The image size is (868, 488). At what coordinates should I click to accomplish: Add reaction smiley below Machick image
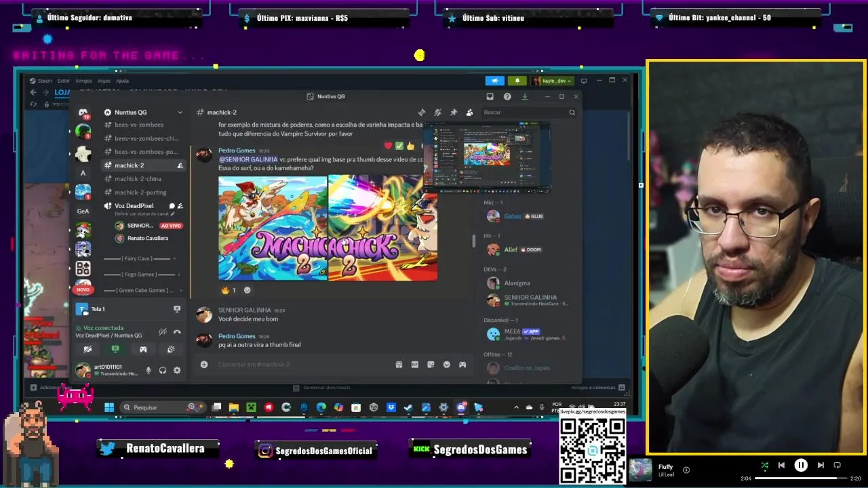click(x=247, y=290)
